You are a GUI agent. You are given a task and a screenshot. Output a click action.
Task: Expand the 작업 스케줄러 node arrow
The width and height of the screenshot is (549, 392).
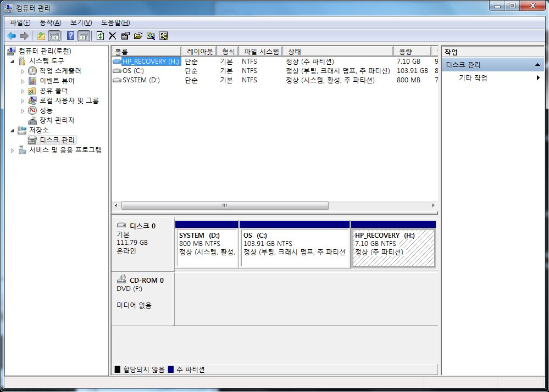point(23,71)
